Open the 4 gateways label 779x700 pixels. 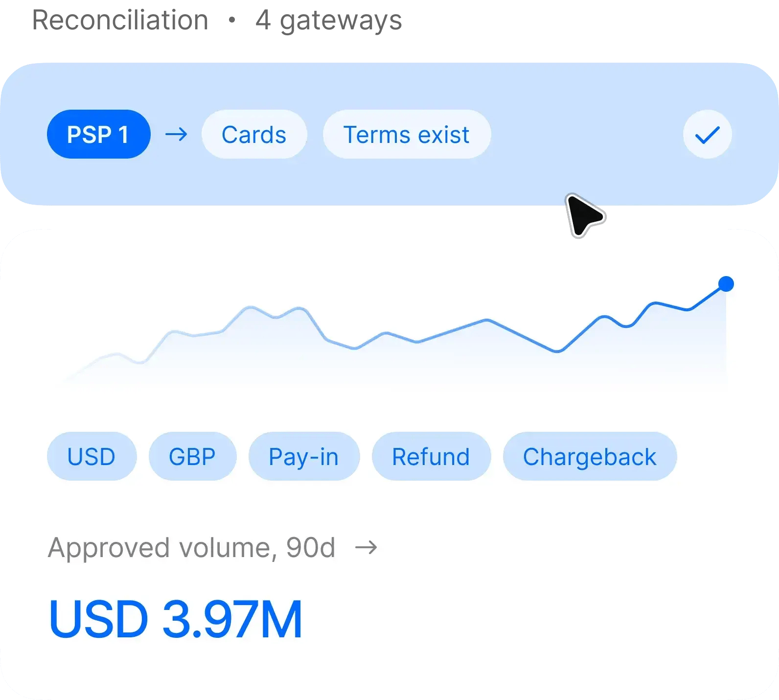(328, 21)
